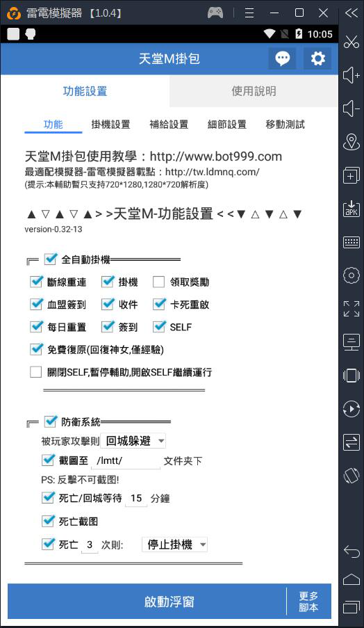Image resolution: width=364 pixels, height=628 pixels.
Task: Switch to the 使用說明 tab
Action: pyautogui.click(x=254, y=91)
